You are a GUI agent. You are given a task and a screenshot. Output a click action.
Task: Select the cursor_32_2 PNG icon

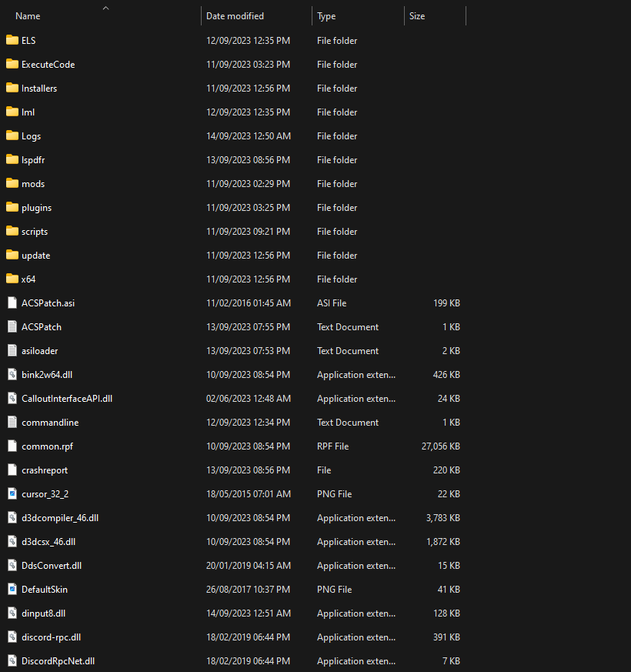12,493
